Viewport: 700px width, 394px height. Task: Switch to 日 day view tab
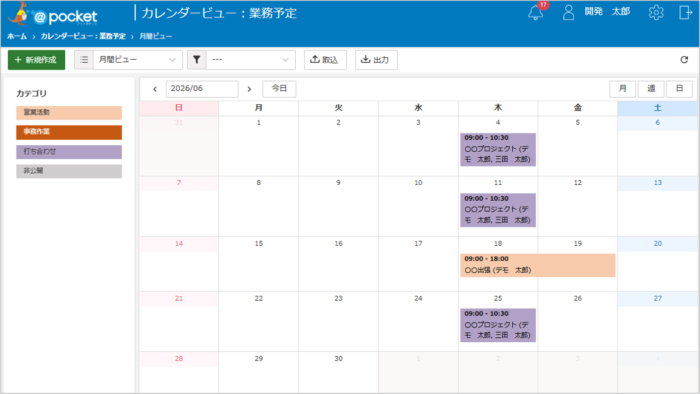coord(679,88)
